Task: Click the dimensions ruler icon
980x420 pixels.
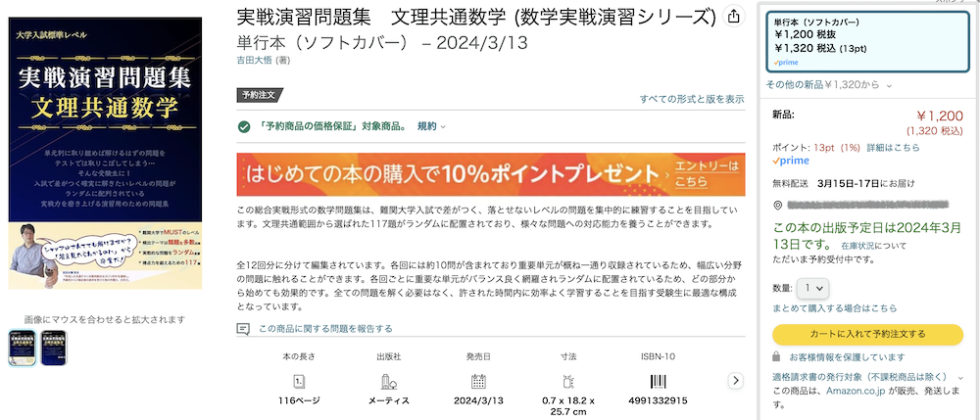Action: (x=568, y=381)
